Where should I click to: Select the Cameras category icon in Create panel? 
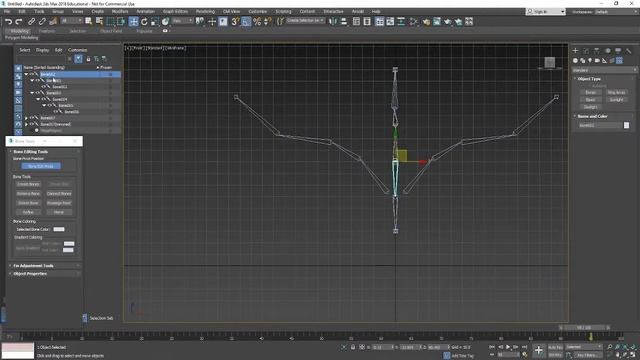(x=598, y=60)
